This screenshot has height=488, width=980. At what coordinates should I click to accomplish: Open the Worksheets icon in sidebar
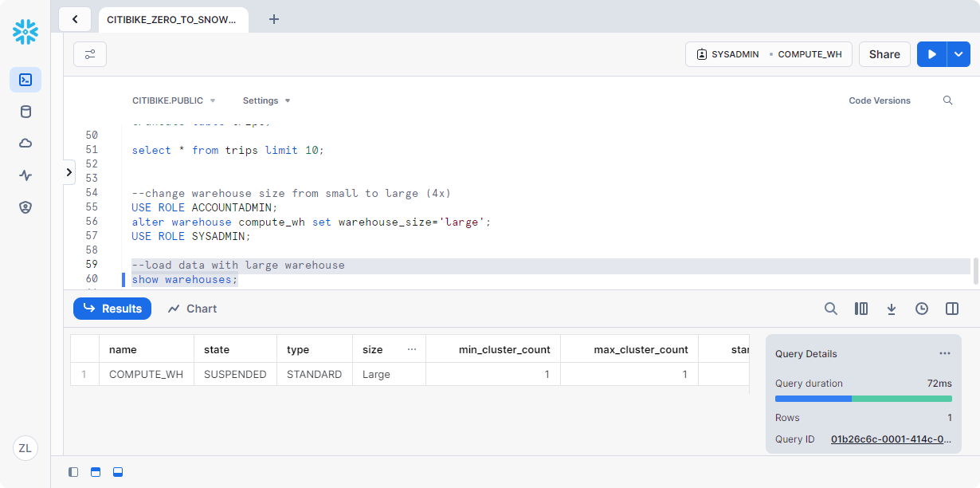tap(25, 80)
